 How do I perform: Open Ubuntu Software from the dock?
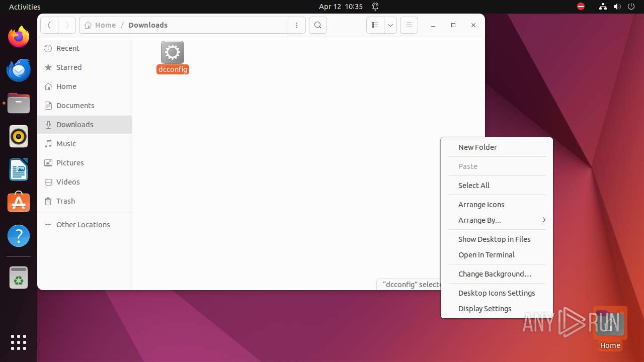[x=19, y=203]
